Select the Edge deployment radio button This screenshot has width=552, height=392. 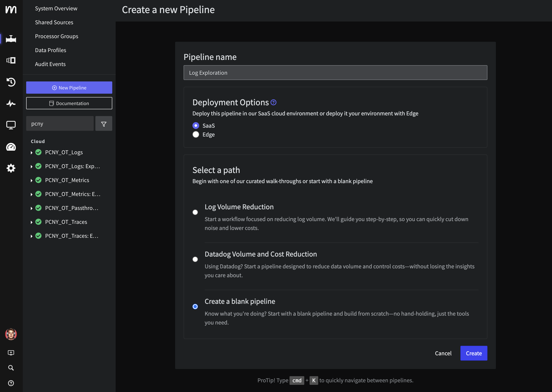tap(196, 134)
